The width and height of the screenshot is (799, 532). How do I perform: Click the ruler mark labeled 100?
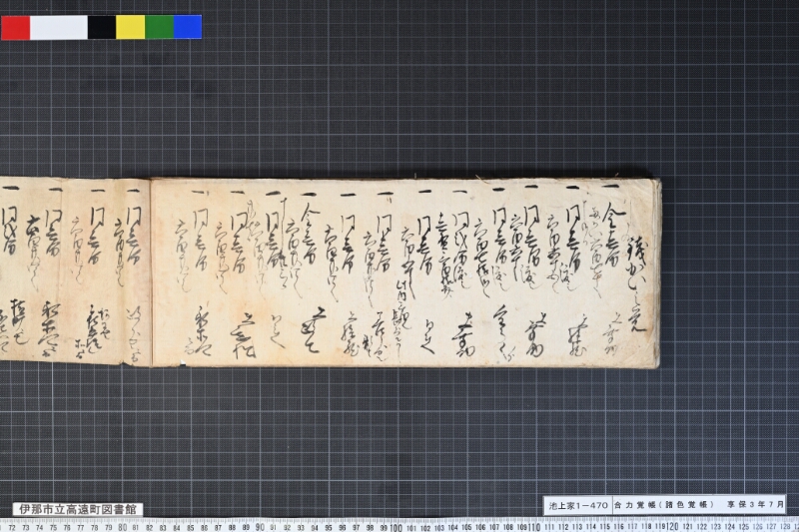point(396,527)
